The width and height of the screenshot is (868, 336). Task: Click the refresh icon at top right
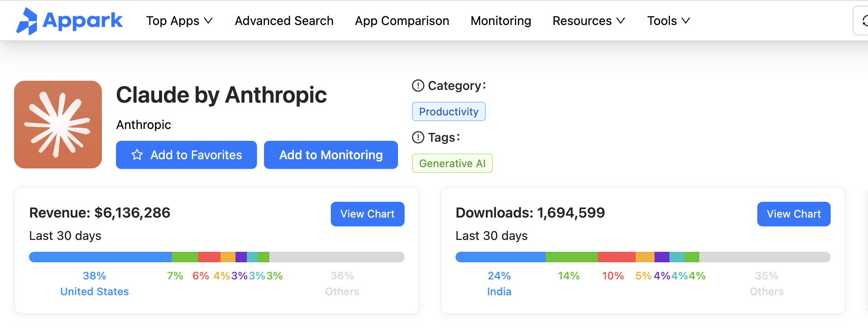[x=864, y=21]
